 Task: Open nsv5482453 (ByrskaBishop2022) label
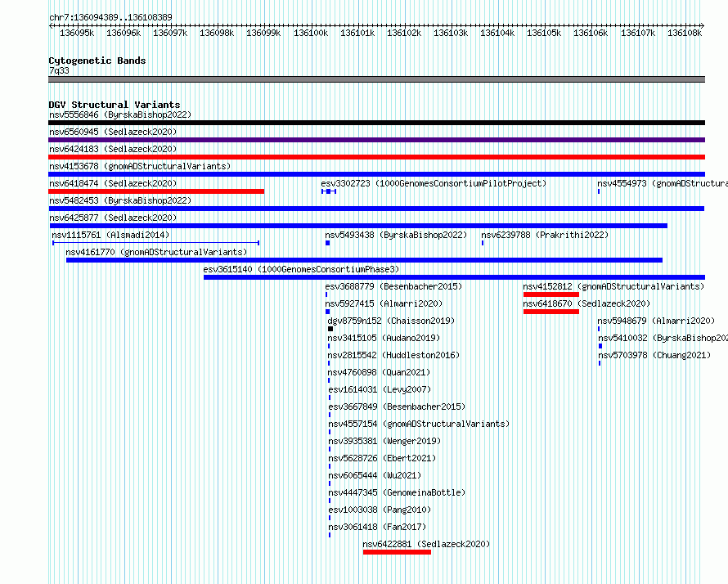coord(120,200)
